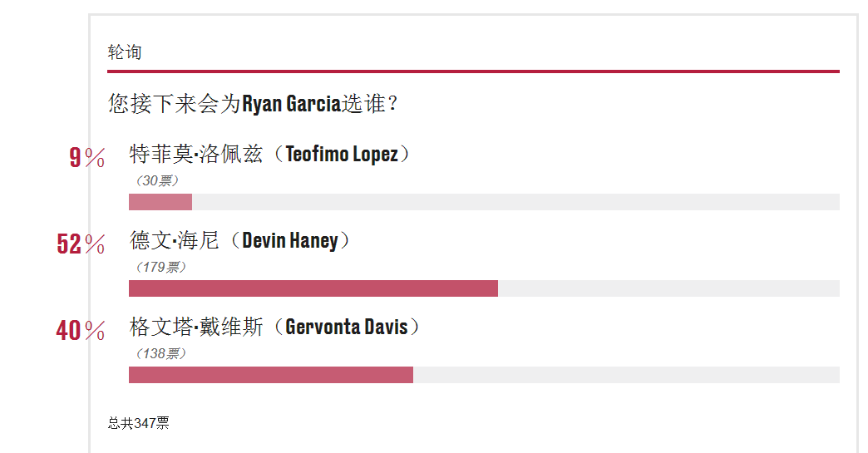Click the filled bar for Teofimo Lopez
868x453 pixels.
(160, 202)
